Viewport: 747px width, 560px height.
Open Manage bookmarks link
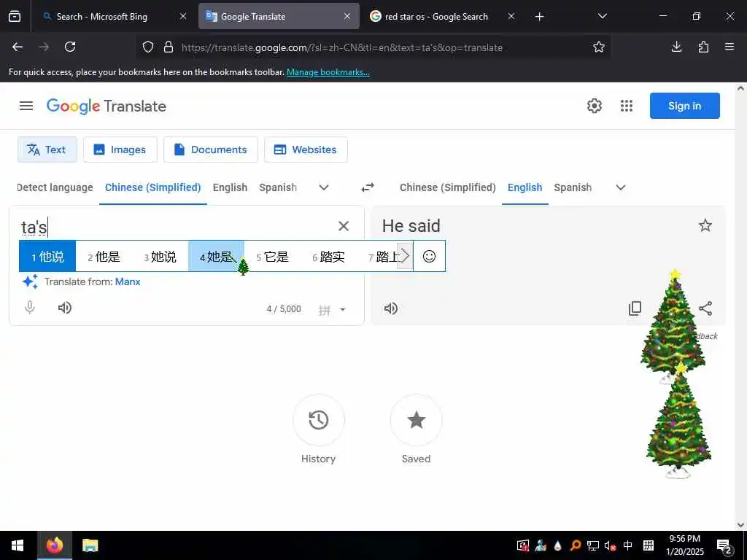328,72
